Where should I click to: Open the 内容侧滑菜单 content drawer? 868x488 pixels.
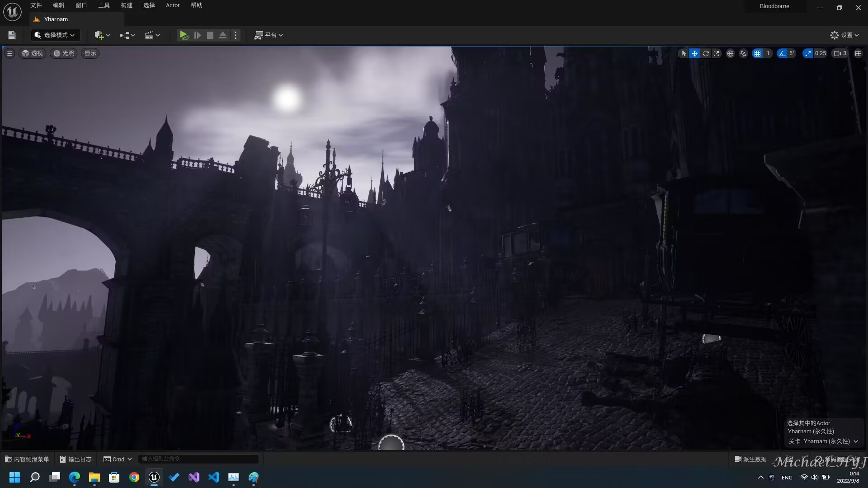[27, 459]
